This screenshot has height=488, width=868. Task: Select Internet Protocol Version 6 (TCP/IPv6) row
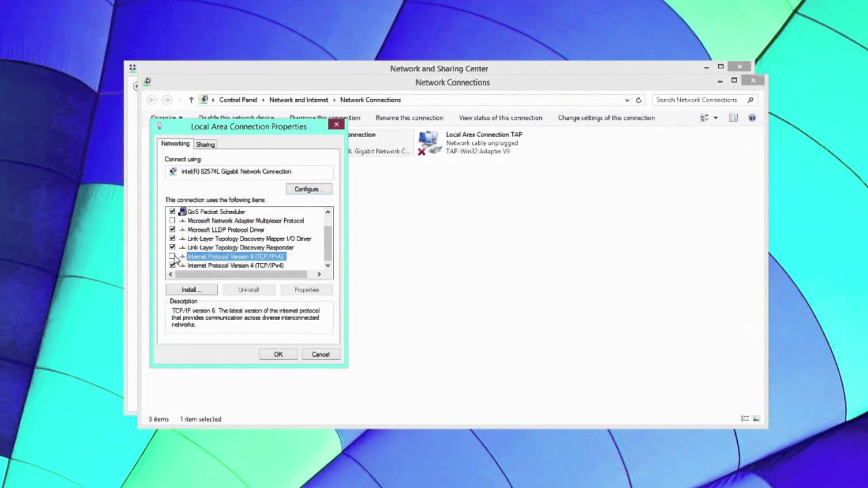pyautogui.click(x=235, y=256)
